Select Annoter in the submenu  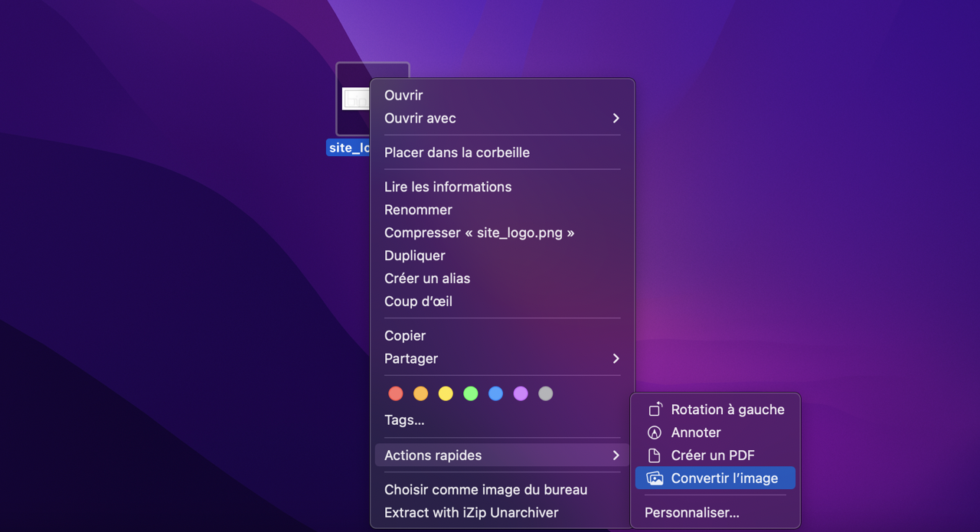(715, 432)
